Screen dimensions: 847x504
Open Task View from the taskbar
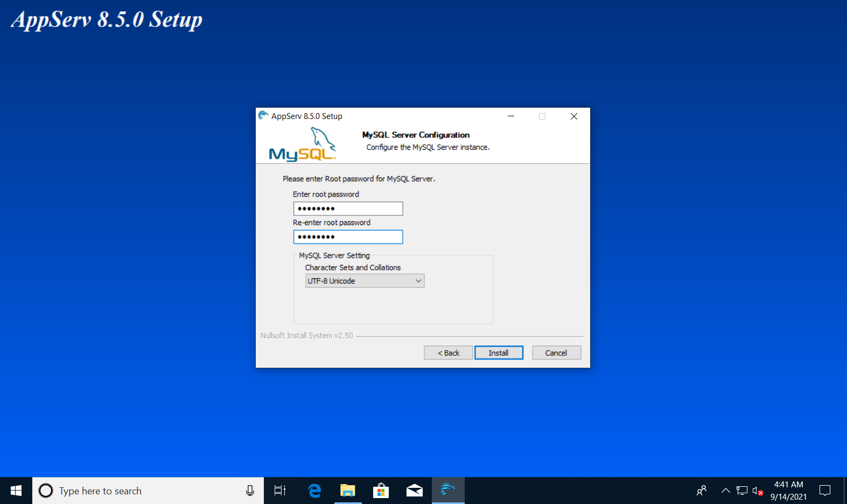point(280,491)
